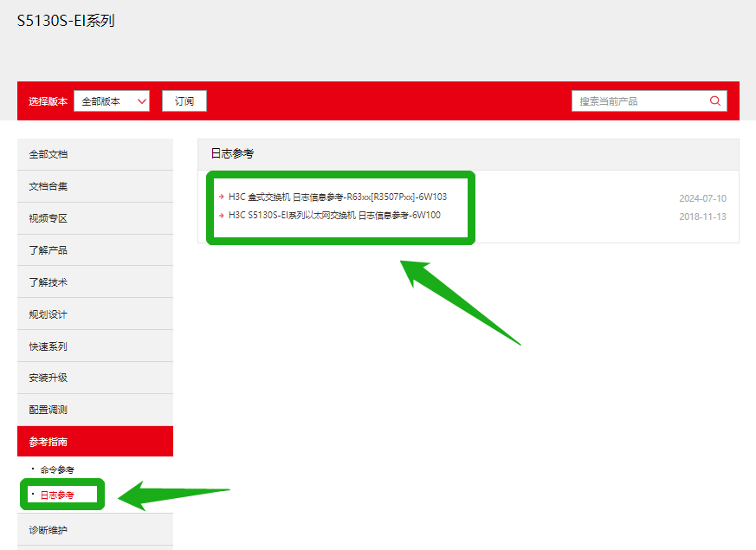Open the 诊断维护 sidebar item
The width and height of the screenshot is (756, 550).
pos(95,530)
